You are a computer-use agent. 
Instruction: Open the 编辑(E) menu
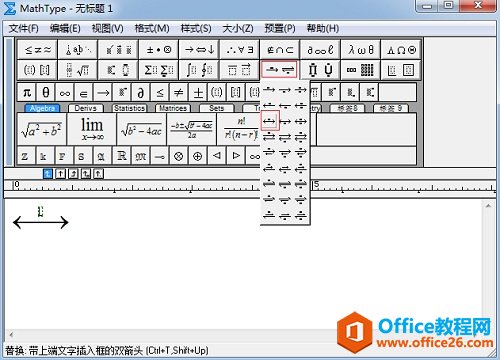coord(65,28)
